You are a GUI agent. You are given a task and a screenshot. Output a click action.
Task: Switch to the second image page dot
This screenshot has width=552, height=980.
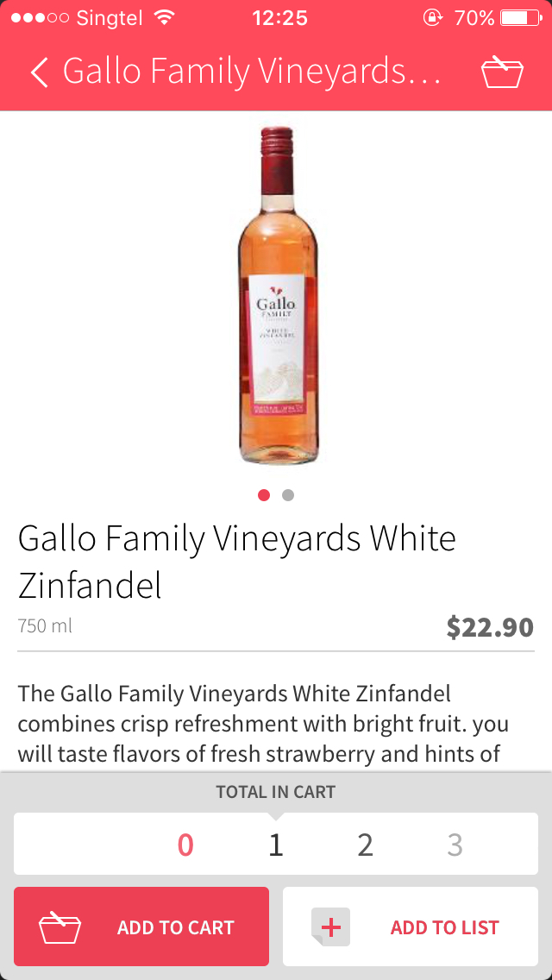288,495
